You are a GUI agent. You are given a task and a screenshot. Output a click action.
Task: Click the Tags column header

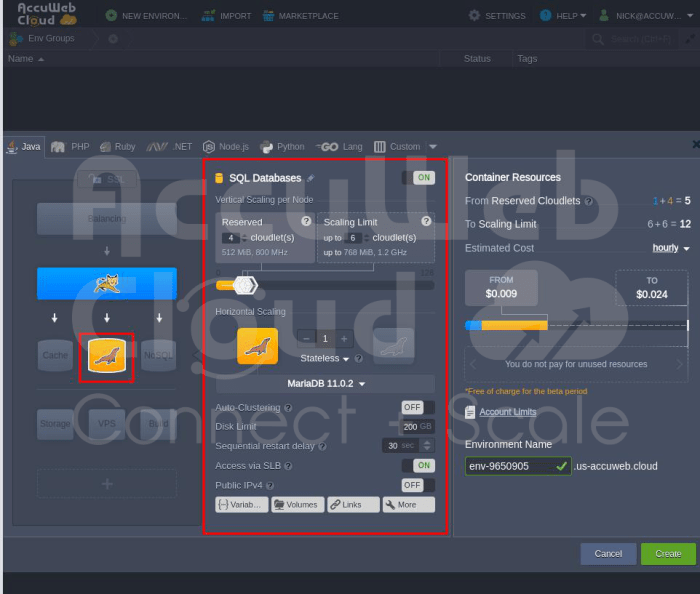coord(527,58)
